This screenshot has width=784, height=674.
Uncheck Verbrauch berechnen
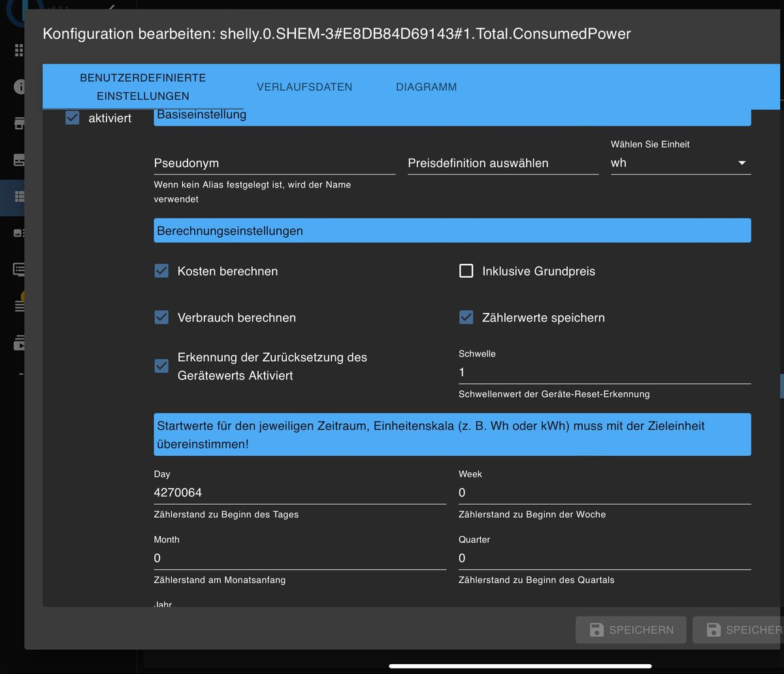tap(161, 317)
